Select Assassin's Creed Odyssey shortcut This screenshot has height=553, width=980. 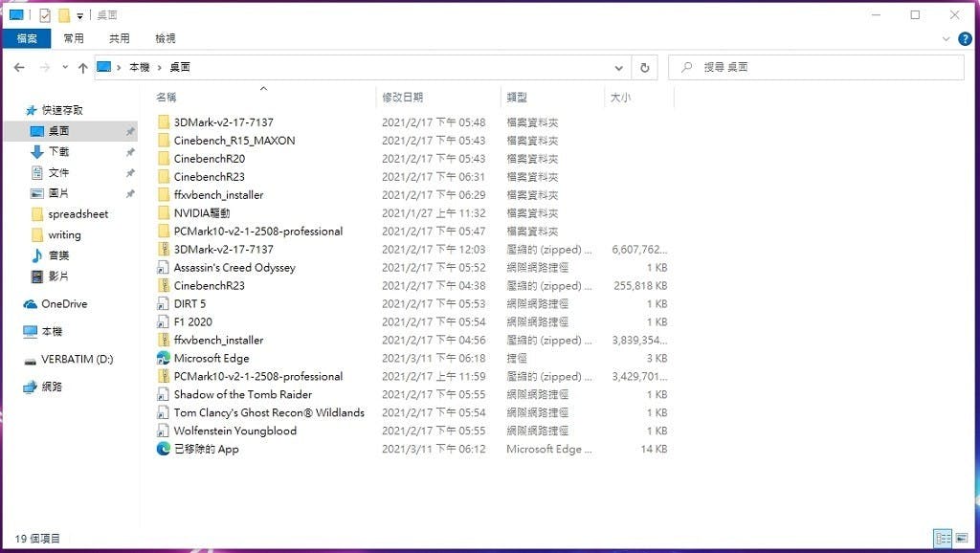point(234,268)
